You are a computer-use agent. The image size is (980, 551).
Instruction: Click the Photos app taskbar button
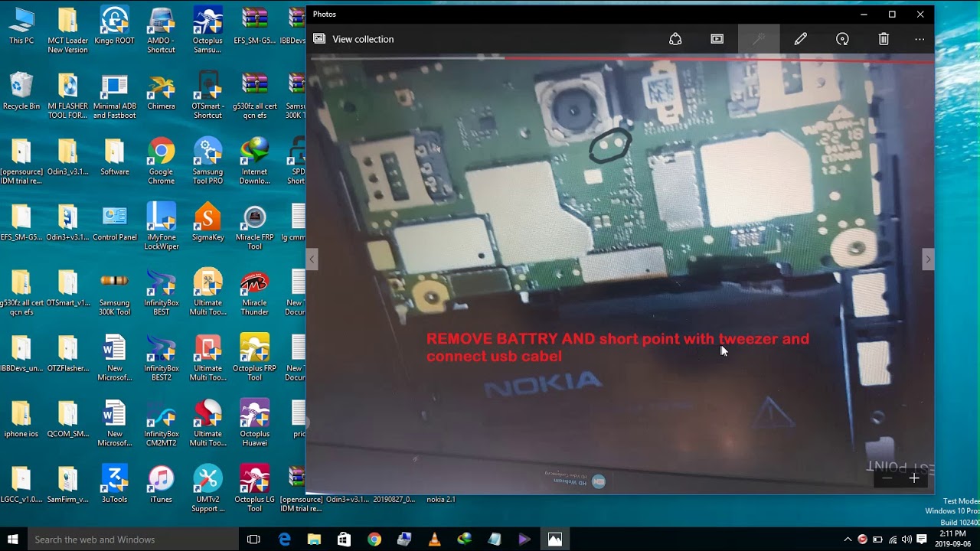point(555,540)
